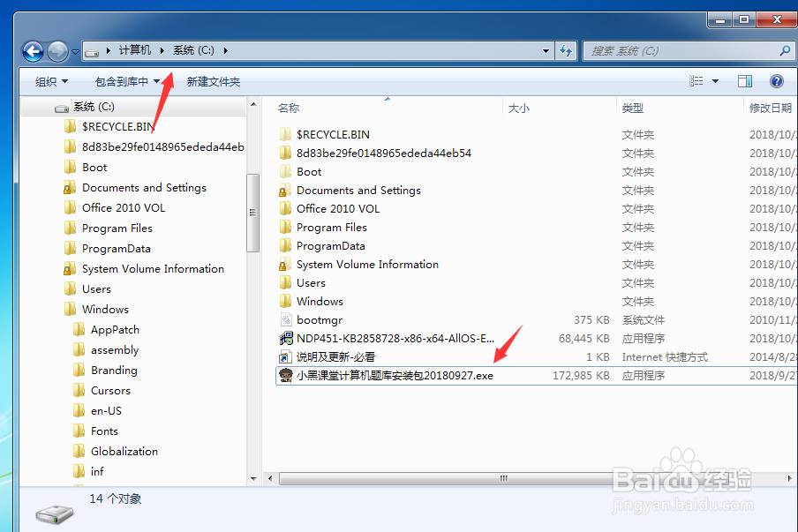
Task: Click Program Files folder icon in file list
Action: [285, 227]
